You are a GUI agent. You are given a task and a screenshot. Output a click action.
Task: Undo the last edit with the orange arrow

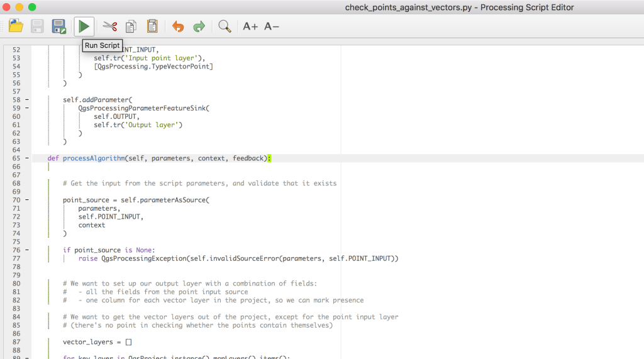(178, 26)
